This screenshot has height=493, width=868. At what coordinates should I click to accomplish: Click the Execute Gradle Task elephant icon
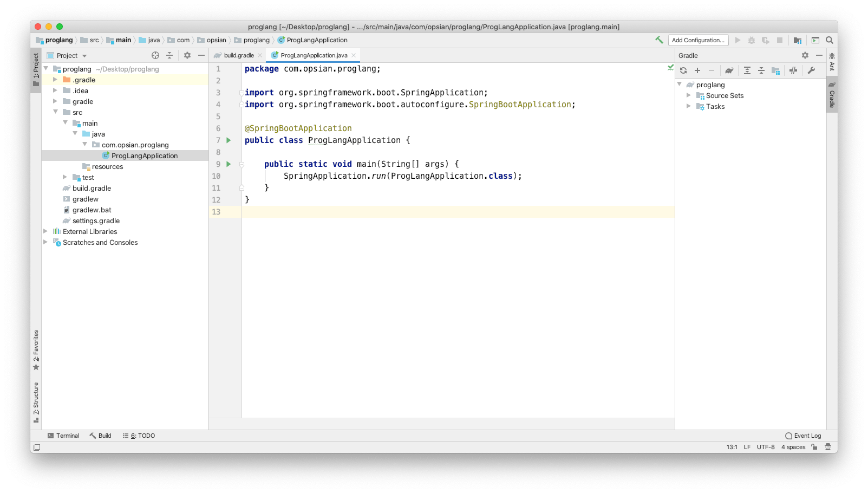[x=729, y=70]
